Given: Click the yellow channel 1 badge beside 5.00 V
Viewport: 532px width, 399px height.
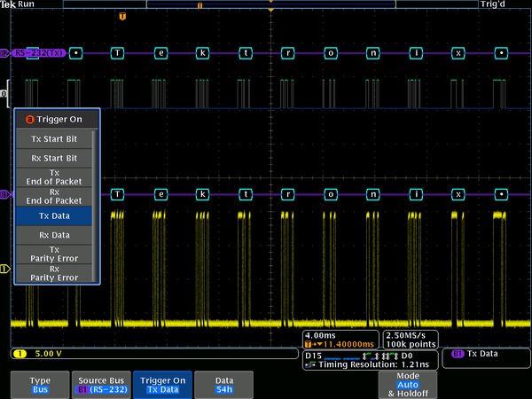Looking at the screenshot, I should pos(20,354).
